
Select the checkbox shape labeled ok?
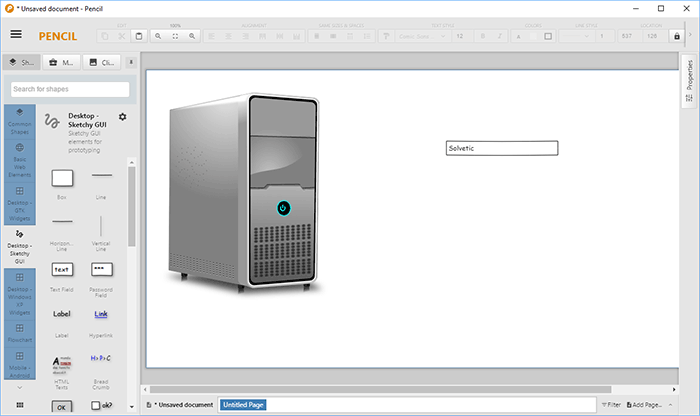[x=101, y=405]
